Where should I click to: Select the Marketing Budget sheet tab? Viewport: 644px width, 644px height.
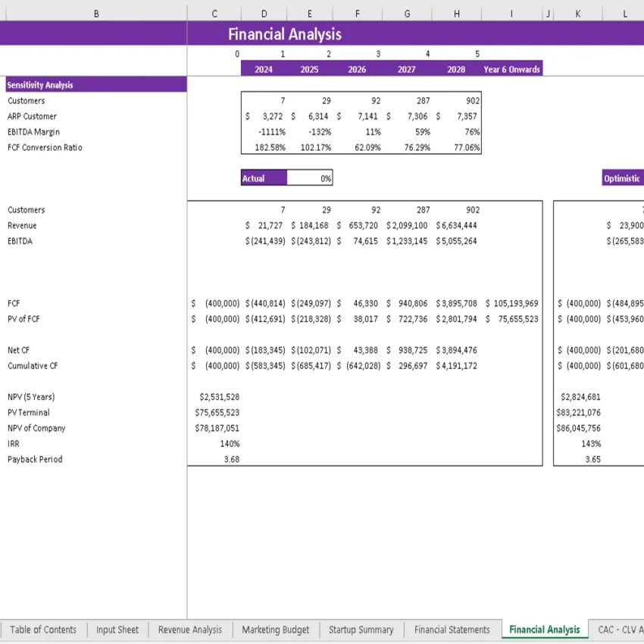coord(274,630)
